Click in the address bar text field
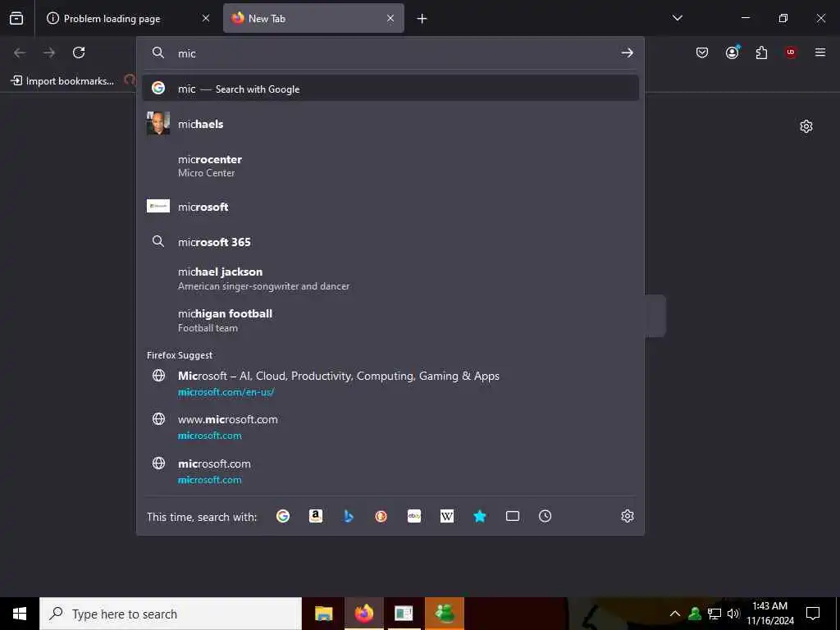This screenshot has width=840, height=630. click(x=396, y=53)
